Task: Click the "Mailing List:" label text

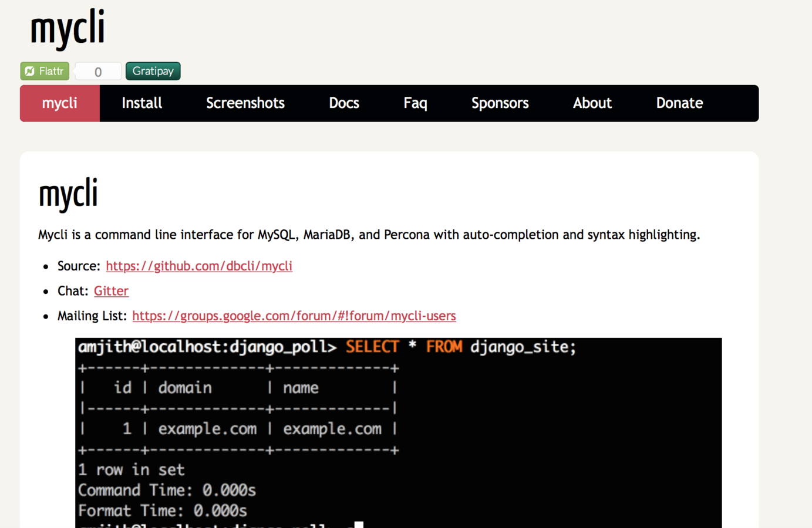Action: (x=92, y=316)
